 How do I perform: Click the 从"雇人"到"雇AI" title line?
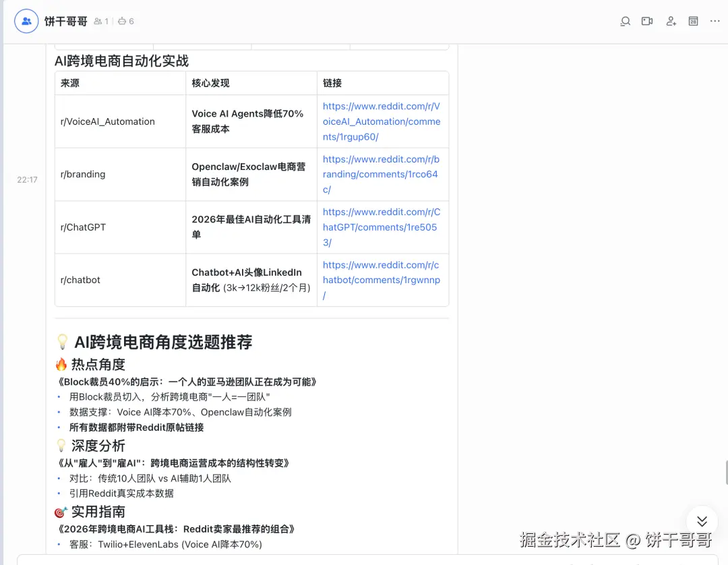point(174,463)
